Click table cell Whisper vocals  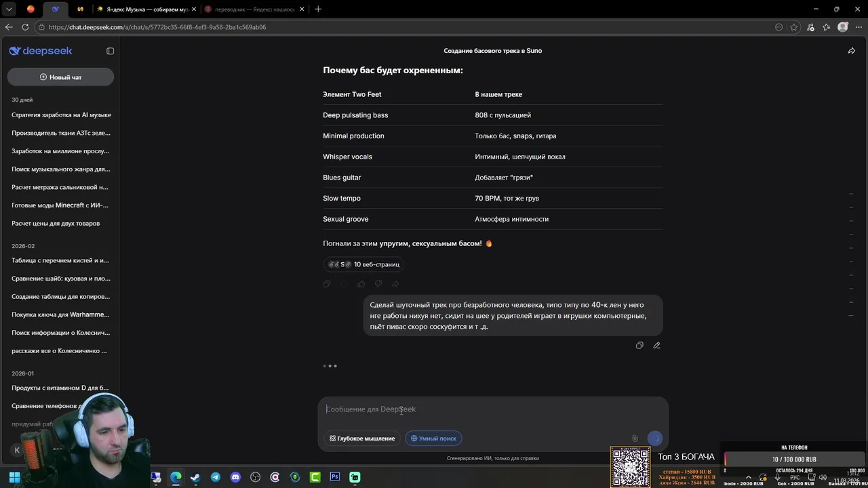(347, 157)
